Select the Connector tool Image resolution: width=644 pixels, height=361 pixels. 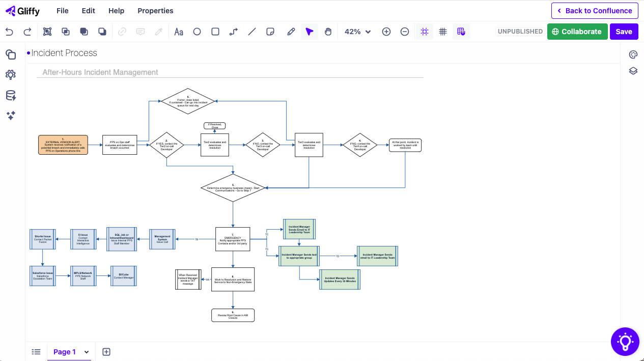click(x=234, y=32)
